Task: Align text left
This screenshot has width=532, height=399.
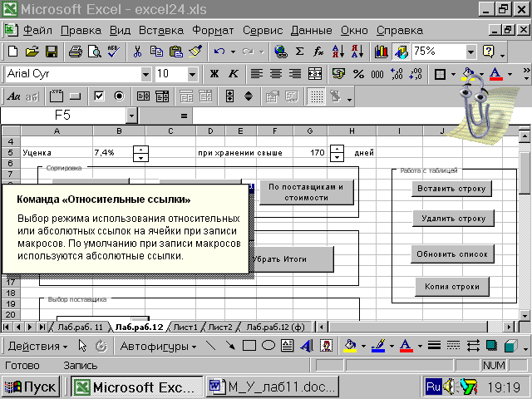Action: (257, 74)
